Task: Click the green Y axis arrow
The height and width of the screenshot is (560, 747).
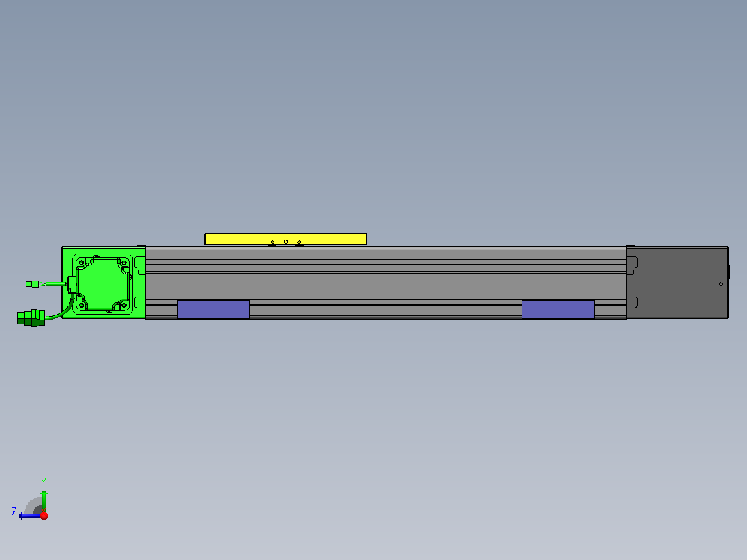Action: coord(44,500)
